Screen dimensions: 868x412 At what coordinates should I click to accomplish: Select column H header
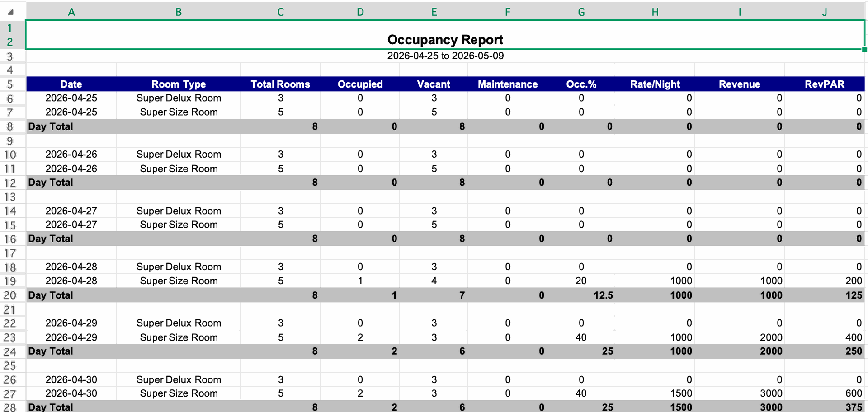coord(655,12)
